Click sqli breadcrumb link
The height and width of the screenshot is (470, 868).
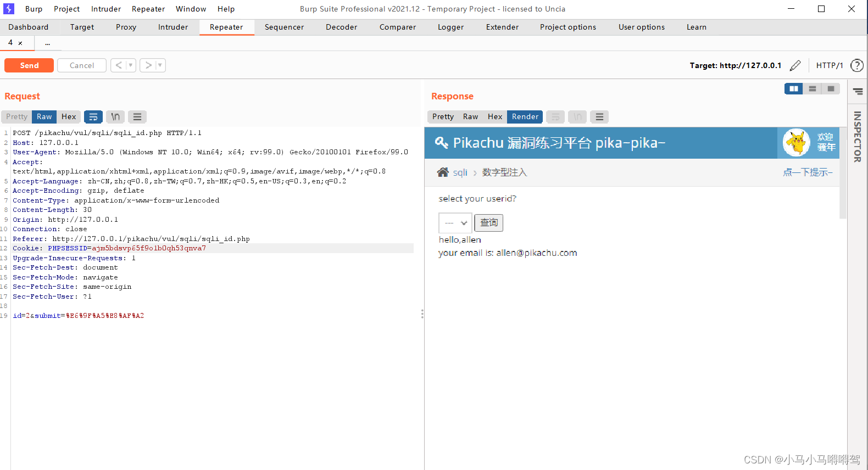(x=460, y=172)
